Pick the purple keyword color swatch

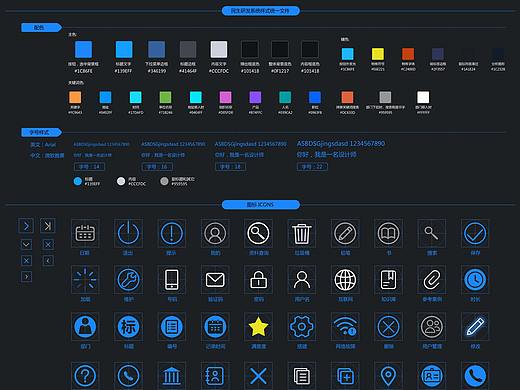pyautogui.click(x=255, y=97)
